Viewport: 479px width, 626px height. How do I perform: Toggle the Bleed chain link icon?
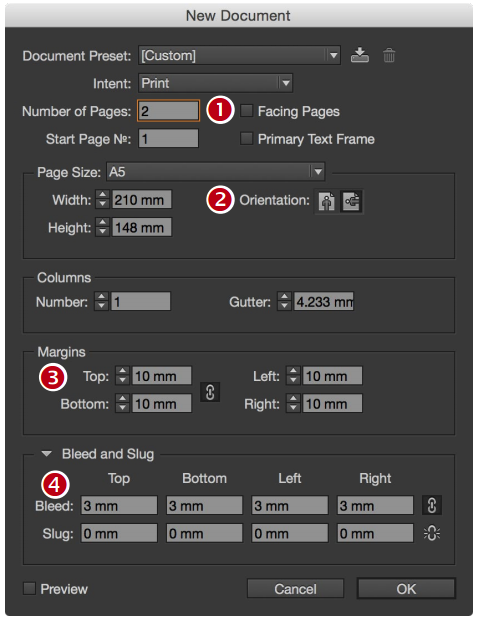pos(431,505)
